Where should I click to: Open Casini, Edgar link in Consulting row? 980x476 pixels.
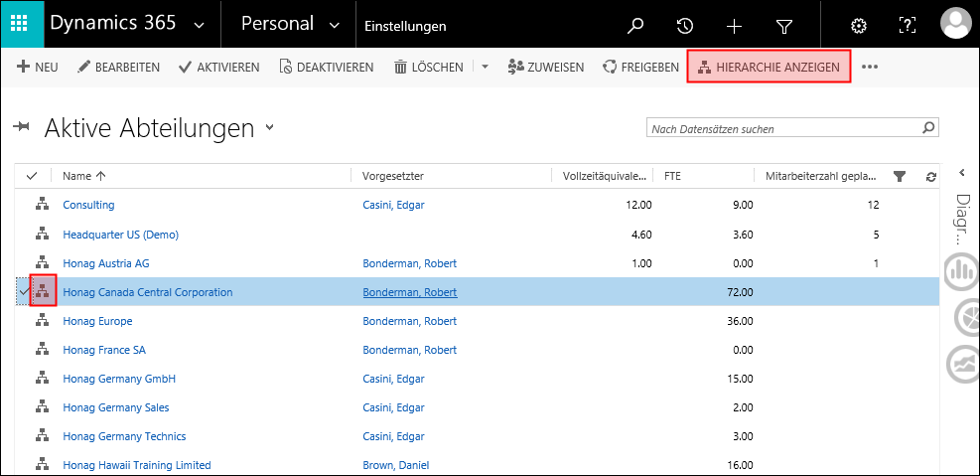point(394,205)
